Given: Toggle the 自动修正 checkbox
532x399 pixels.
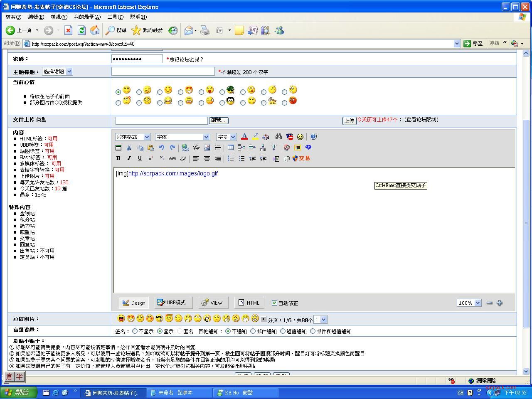Looking at the screenshot, I should [274, 303].
